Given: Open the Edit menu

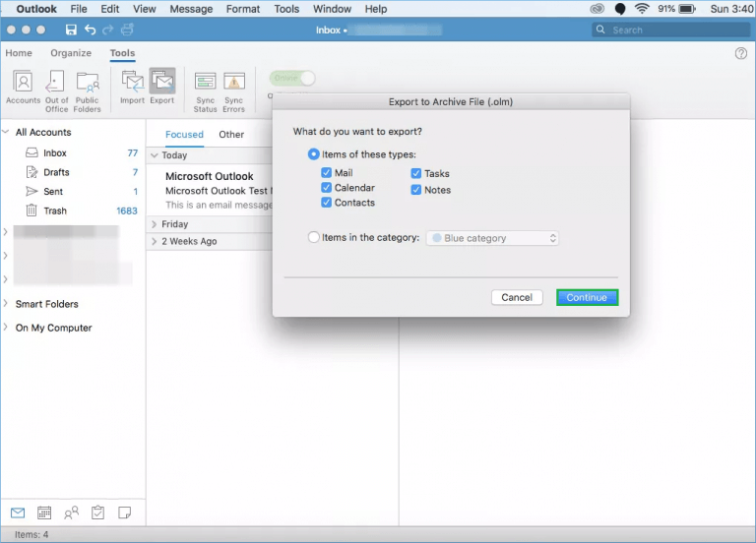Looking at the screenshot, I should (x=110, y=9).
